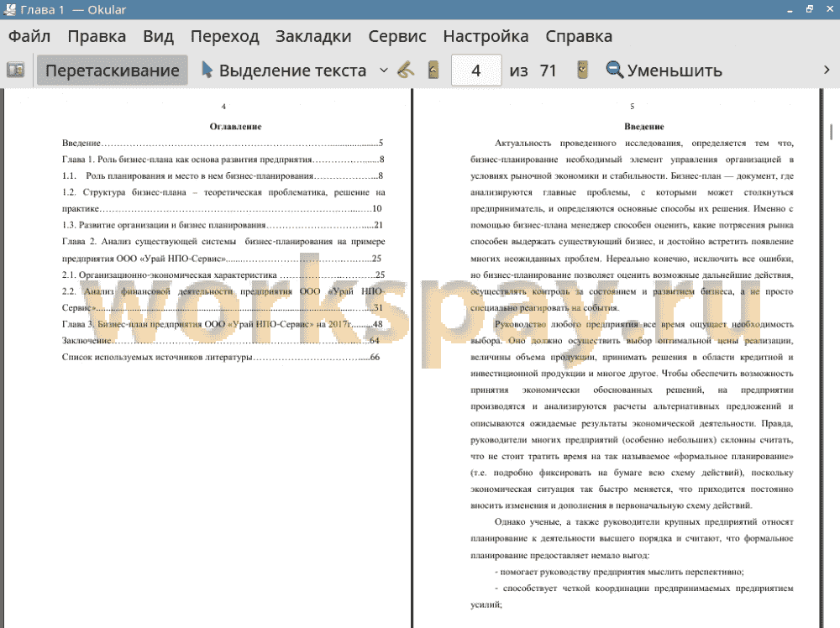Open the Вид menu
This screenshot has width=840, height=628.
pos(158,36)
